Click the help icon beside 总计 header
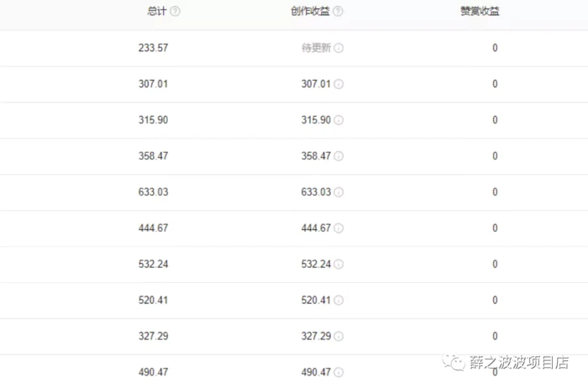The height and width of the screenshot is (388, 588). tap(175, 12)
